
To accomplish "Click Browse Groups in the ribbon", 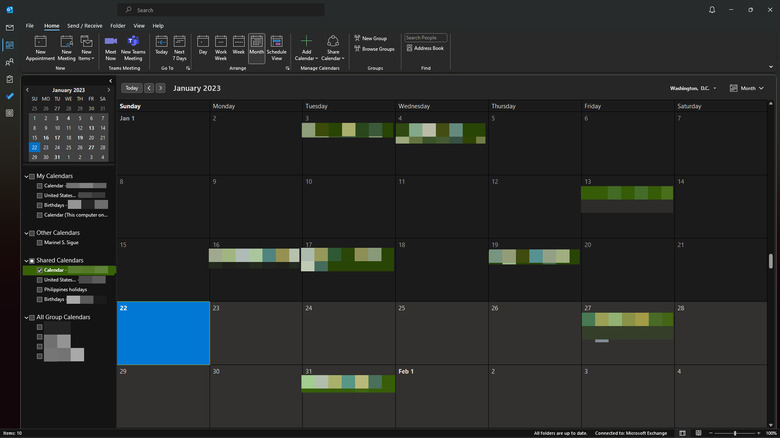I will (375, 48).
